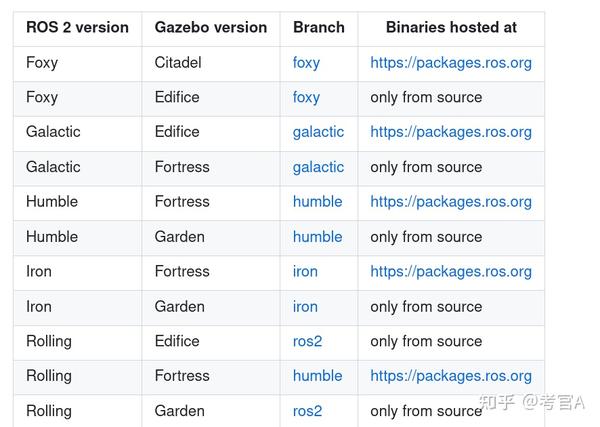Click humble branch link in Rolling Fortress row
Viewport: 600px width, 427px height.
point(317,376)
